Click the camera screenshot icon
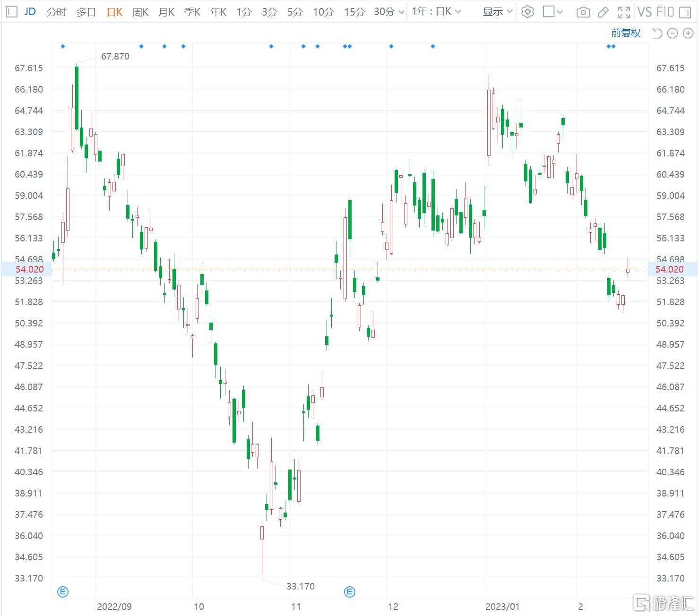 [583, 12]
